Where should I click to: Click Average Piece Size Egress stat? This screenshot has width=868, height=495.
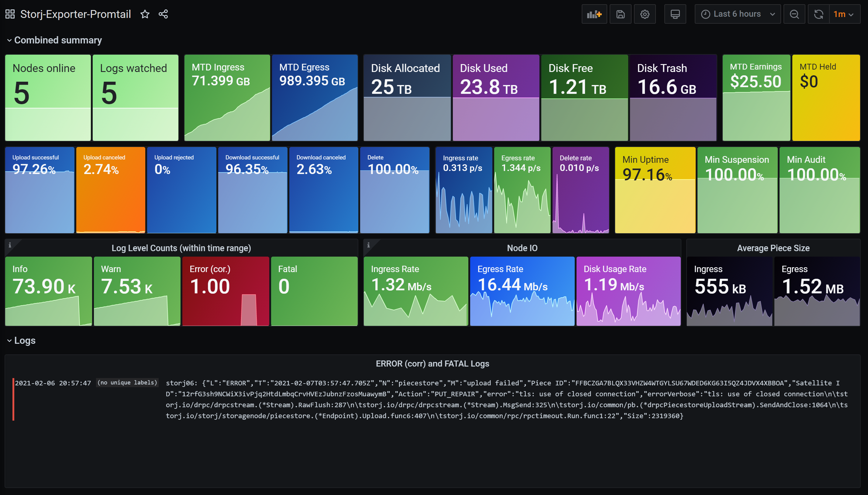coord(817,291)
